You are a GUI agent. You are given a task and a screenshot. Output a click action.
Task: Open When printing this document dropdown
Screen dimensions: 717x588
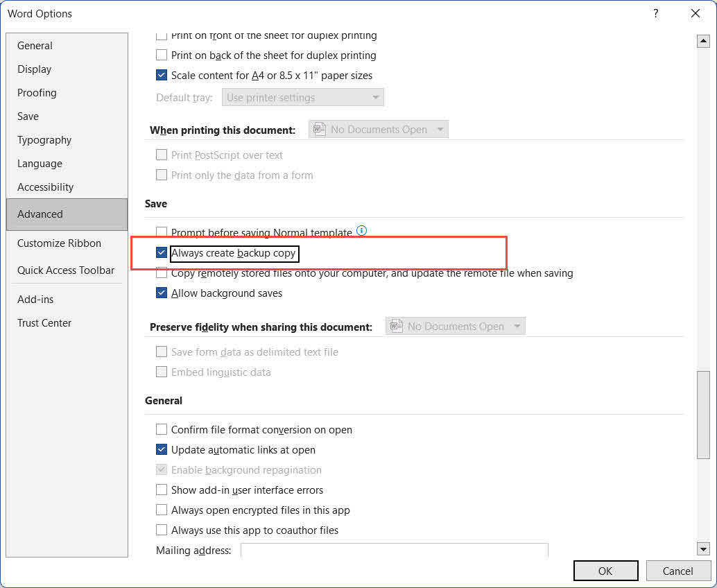point(379,130)
